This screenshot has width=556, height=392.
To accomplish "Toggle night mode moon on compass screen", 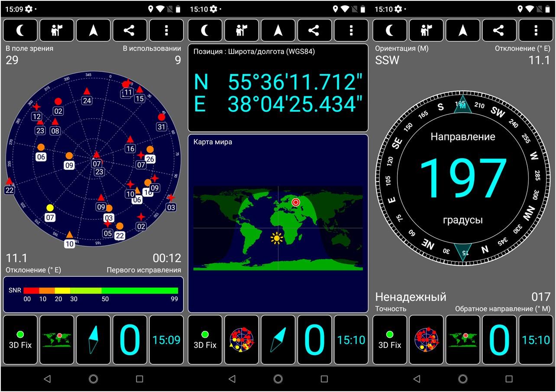I will click(x=390, y=30).
